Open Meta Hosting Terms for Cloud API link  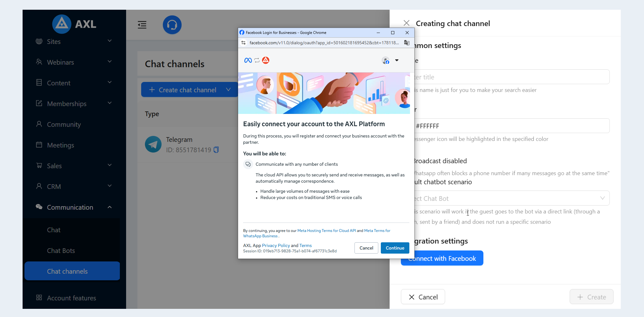pos(327,231)
